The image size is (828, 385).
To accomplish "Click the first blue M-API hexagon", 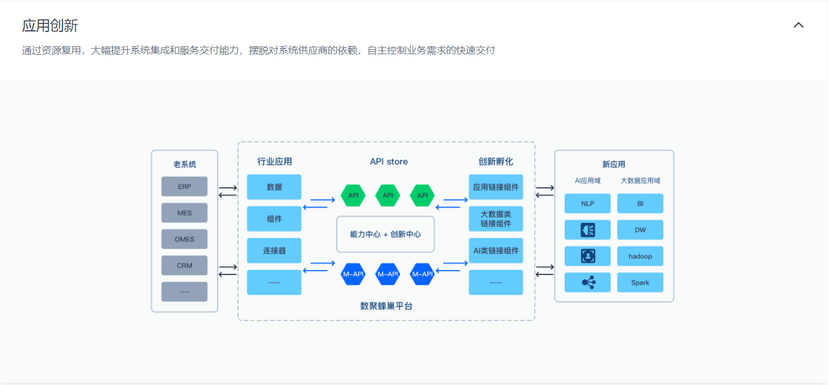I will tap(353, 274).
